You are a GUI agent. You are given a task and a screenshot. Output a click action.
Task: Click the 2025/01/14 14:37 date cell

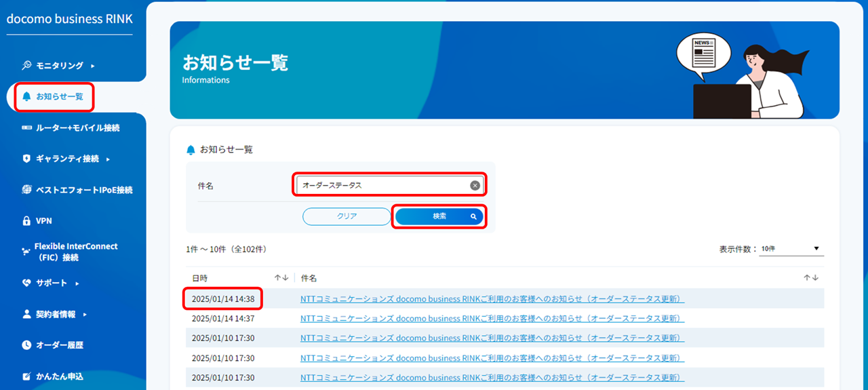click(x=223, y=319)
